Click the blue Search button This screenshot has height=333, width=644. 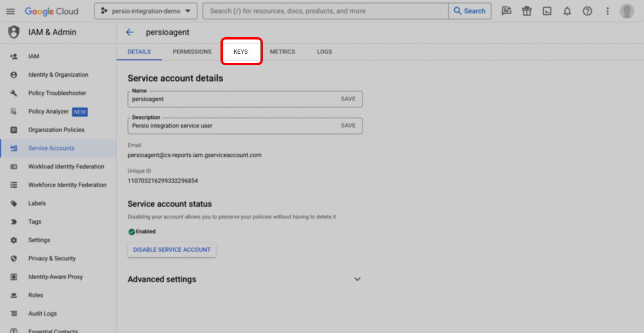point(469,11)
